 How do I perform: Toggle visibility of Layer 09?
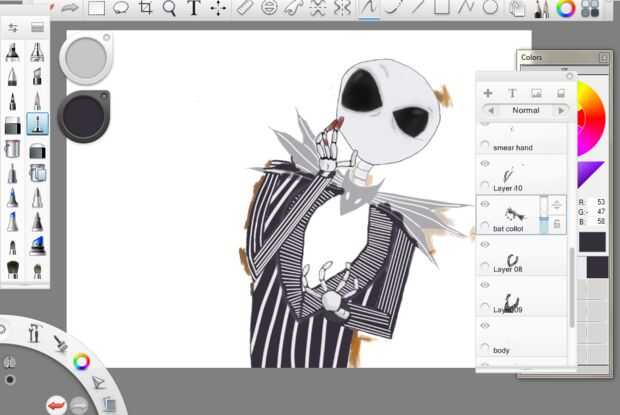pyautogui.click(x=485, y=285)
